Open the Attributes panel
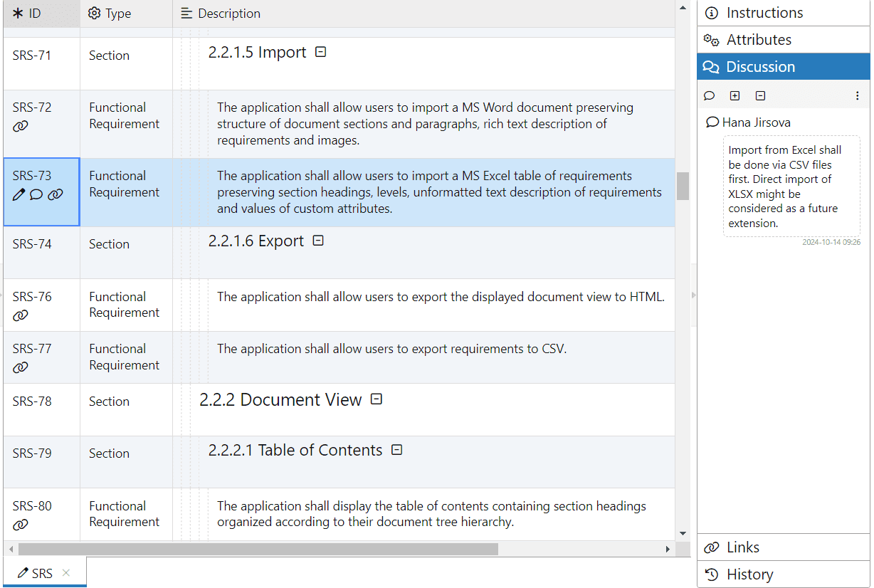 (x=784, y=40)
